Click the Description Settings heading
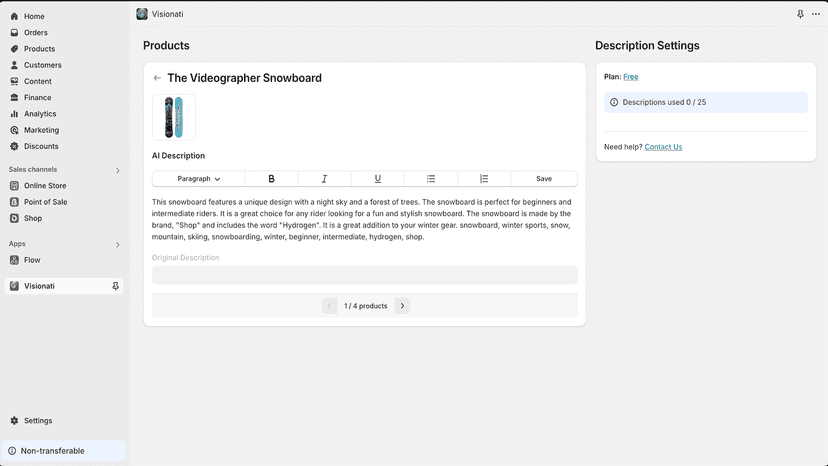This screenshot has width=828, height=466. 647,45
